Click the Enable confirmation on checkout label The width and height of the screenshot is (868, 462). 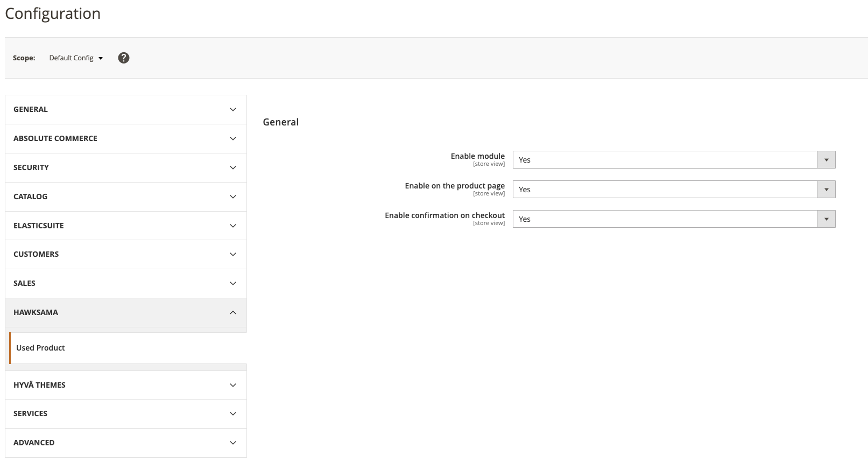click(444, 215)
